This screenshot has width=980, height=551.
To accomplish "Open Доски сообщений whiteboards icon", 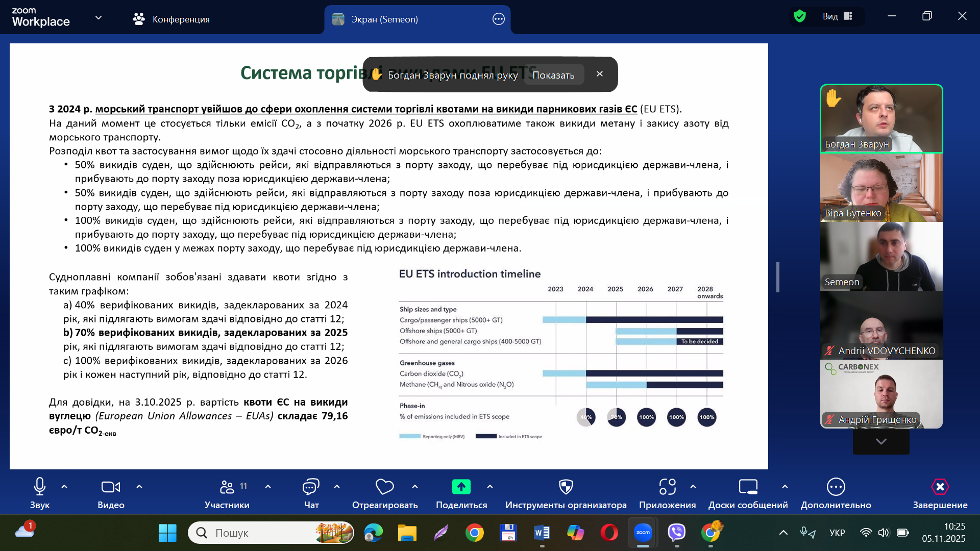I will 748,487.
